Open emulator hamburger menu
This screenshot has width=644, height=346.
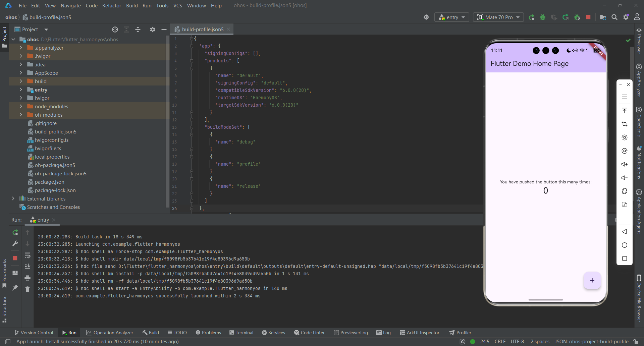pos(625,97)
